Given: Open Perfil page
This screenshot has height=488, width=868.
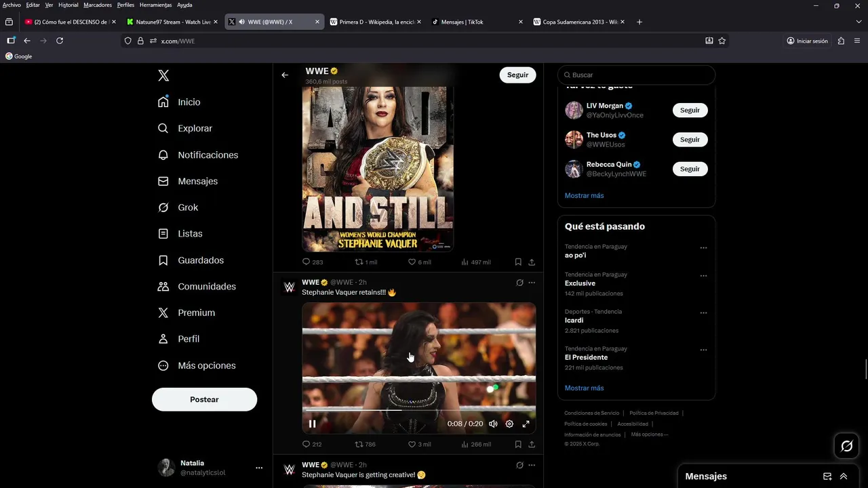Looking at the screenshot, I should click(x=179, y=338).
